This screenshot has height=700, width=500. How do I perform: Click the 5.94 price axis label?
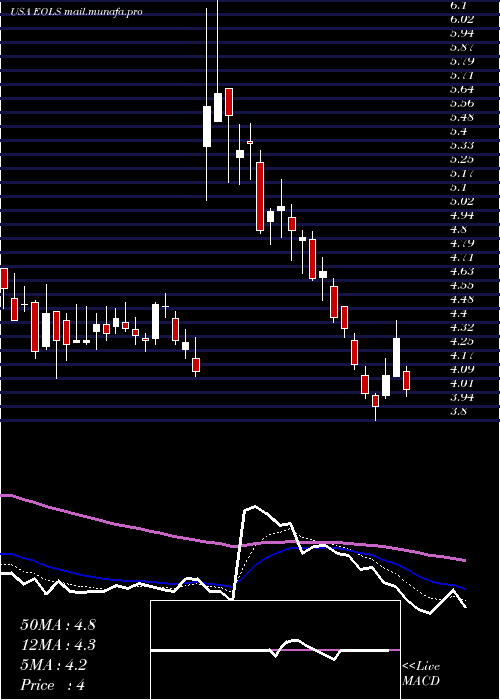(x=462, y=33)
